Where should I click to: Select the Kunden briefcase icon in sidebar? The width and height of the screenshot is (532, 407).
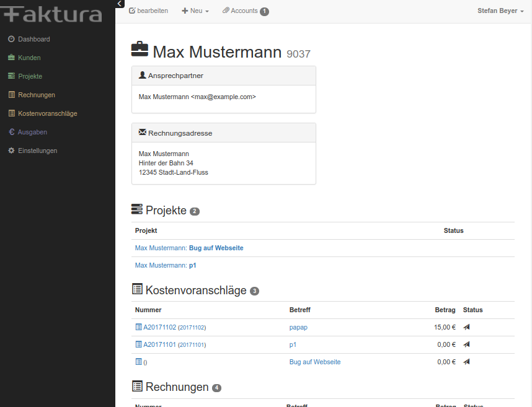pyautogui.click(x=11, y=57)
